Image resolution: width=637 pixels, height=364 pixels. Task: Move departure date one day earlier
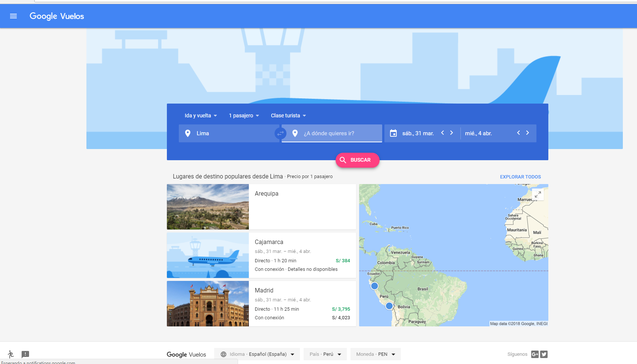click(443, 133)
